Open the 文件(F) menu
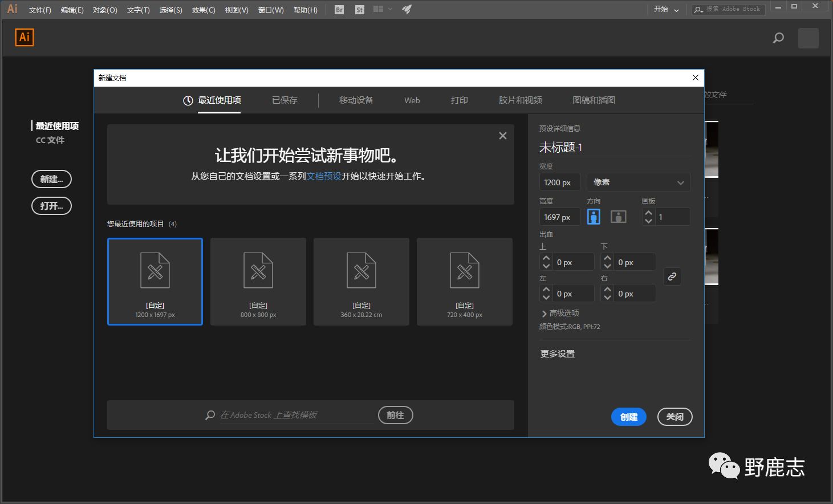The height and width of the screenshot is (504, 833). pyautogui.click(x=40, y=10)
